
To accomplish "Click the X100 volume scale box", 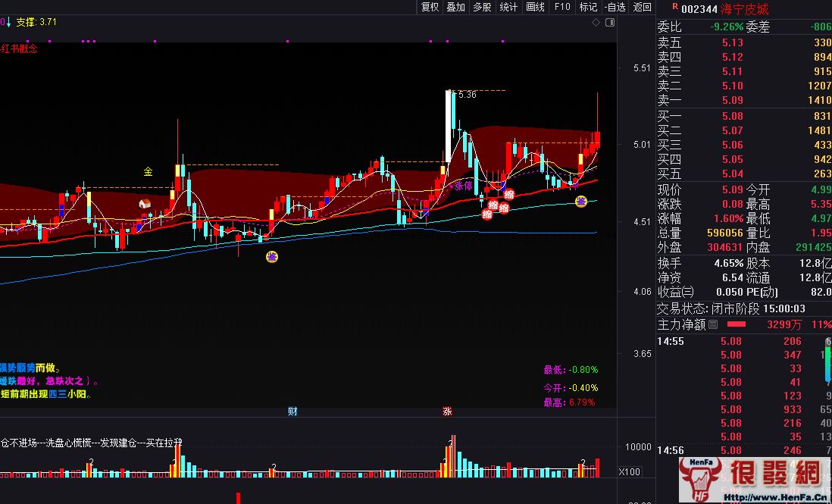I will [x=629, y=471].
